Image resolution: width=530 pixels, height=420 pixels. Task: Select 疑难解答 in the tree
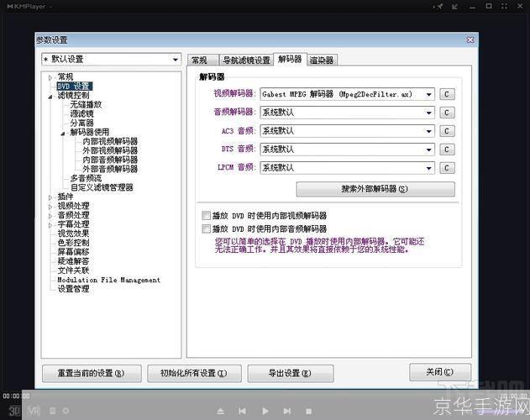73,261
